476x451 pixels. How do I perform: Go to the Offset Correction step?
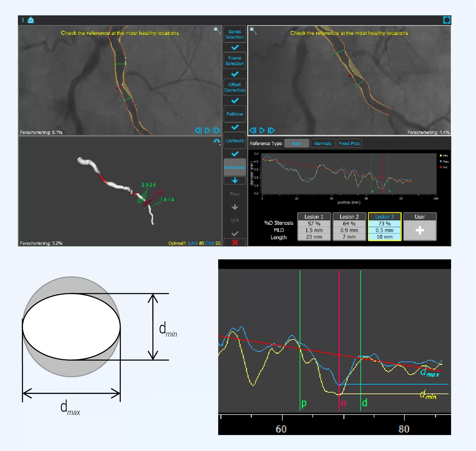coord(234,87)
